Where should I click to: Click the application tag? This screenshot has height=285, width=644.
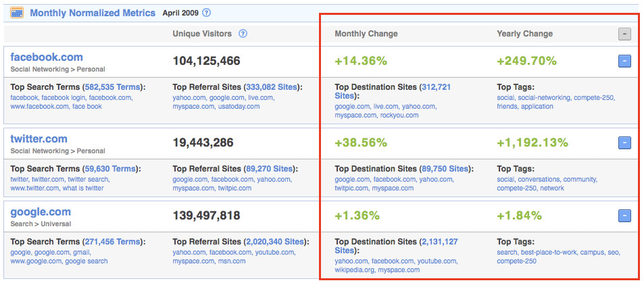[x=537, y=106]
